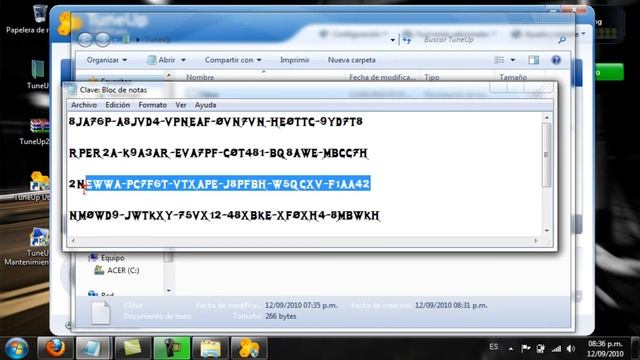Open the TuneUp taskbar icon
This screenshot has height=360, width=640.
pos(249,348)
